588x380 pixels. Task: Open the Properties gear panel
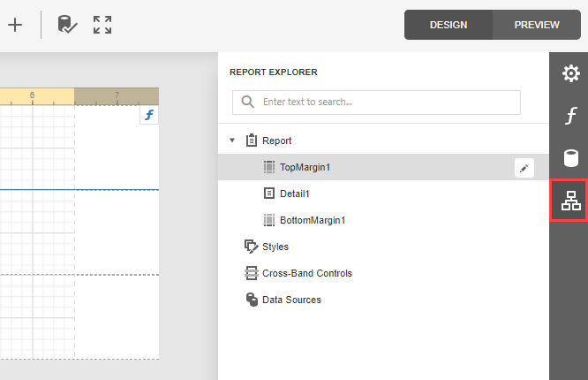pos(570,73)
